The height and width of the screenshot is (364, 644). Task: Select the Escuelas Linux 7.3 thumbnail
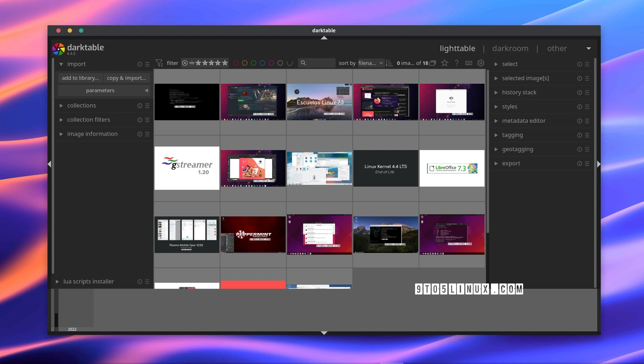click(319, 102)
